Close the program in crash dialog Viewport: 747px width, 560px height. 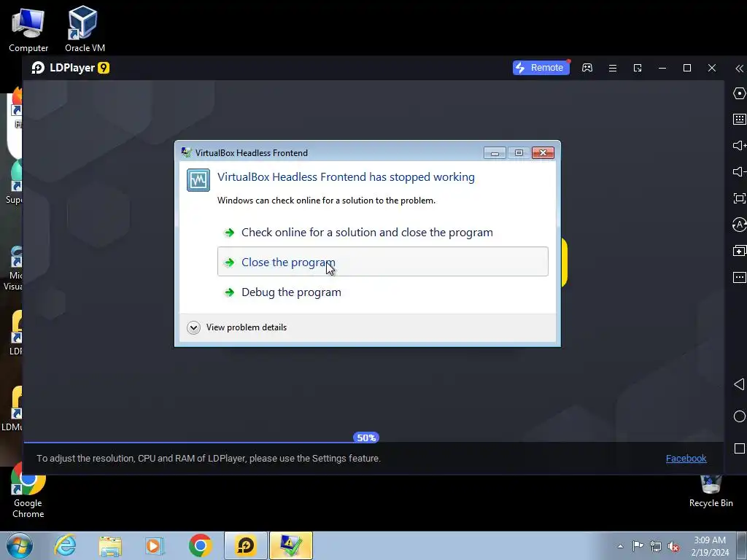382,262
